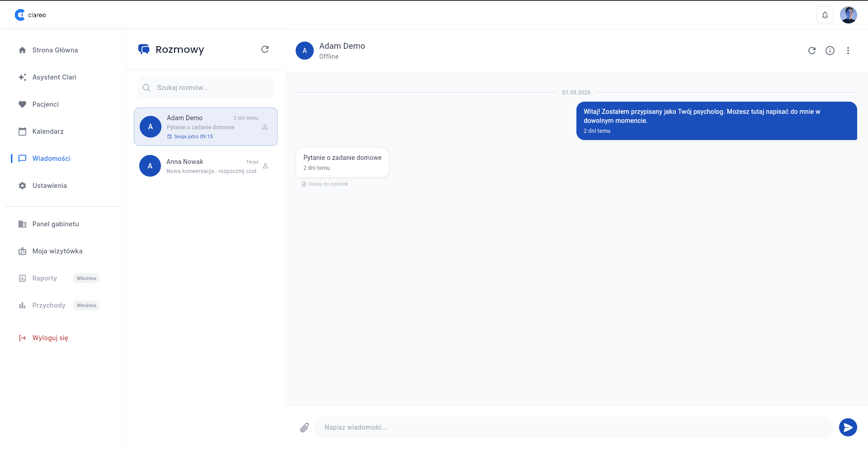Image resolution: width=868 pixels, height=449 pixels.
Task: Click the logout arrow icon
Action: coord(22,338)
